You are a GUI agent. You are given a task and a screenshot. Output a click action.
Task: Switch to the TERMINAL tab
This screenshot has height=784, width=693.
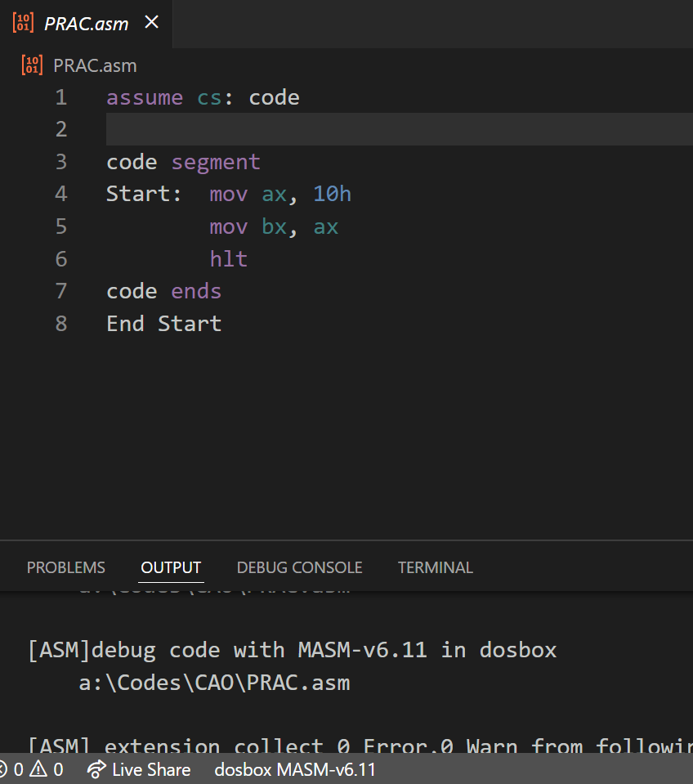(436, 567)
